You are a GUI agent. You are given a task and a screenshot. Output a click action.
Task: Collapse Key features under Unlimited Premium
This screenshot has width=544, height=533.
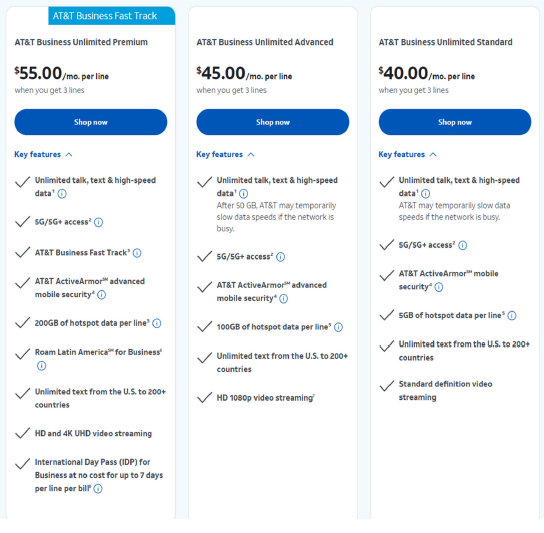[43, 154]
